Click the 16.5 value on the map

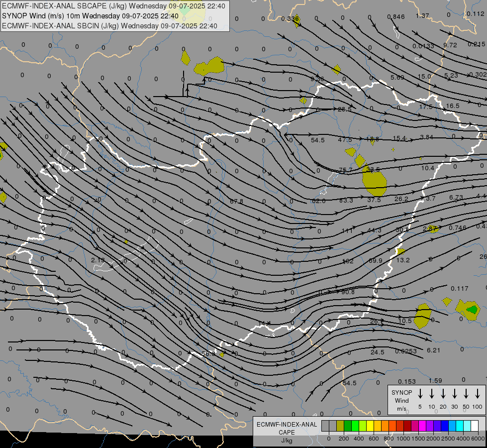[x=453, y=106]
